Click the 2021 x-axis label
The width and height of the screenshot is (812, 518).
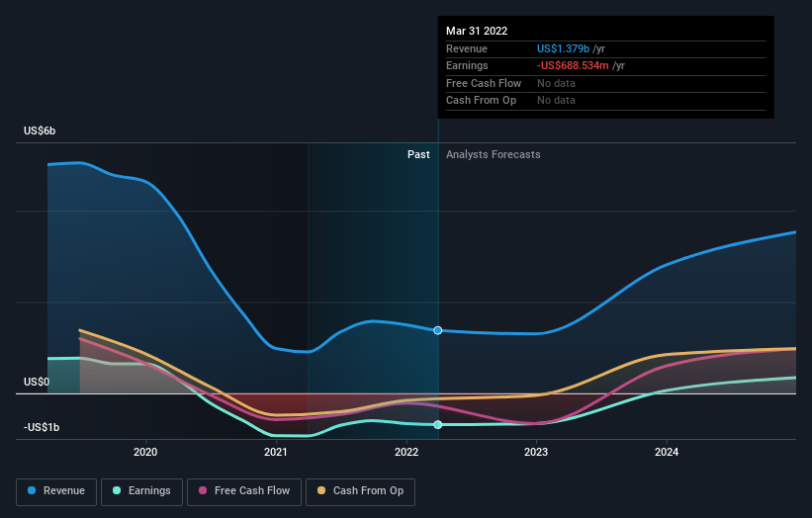pos(276,452)
